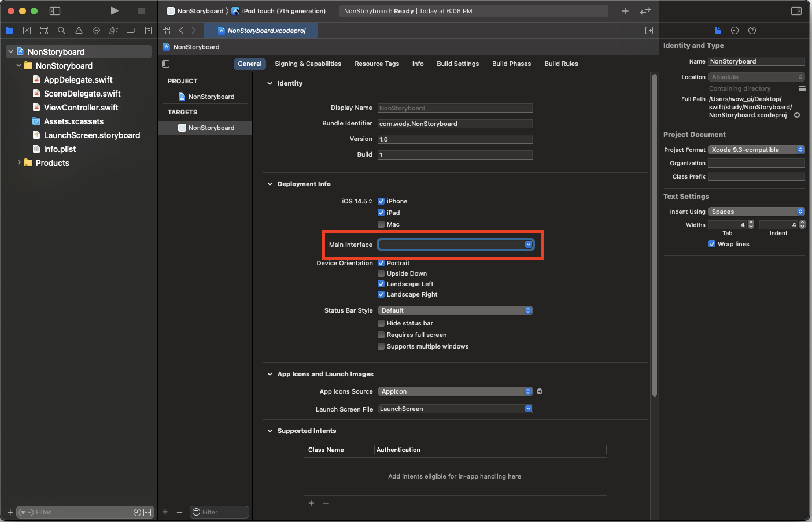Open the Library with the plus button

[x=625, y=11]
